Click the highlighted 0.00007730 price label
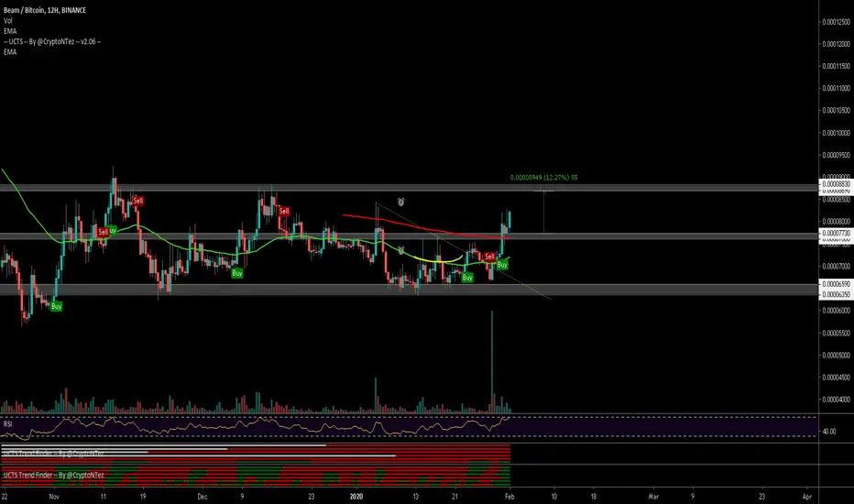The height and width of the screenshot is (504, 854). 836,233
